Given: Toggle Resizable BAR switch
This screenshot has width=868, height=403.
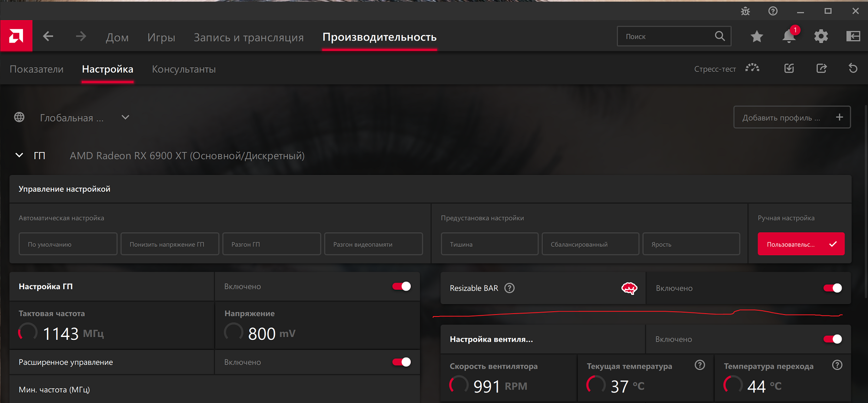Looking at the screenshot, I should pyautogui.click(x=833, y=288).
